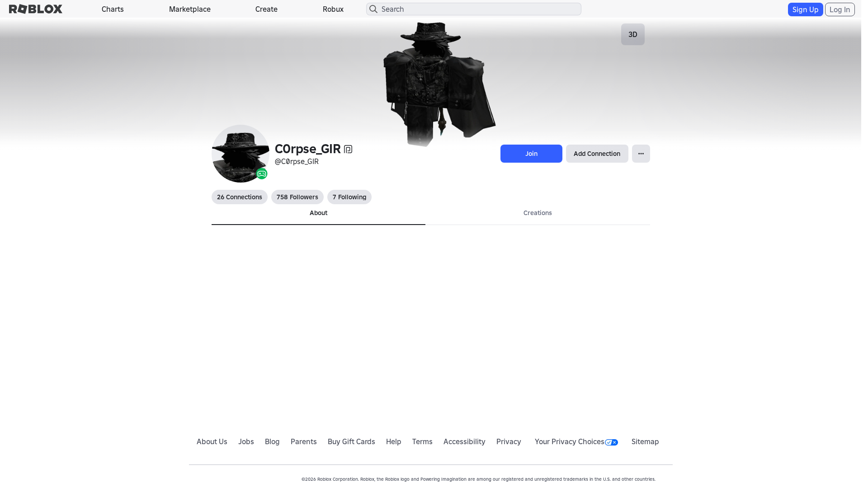Open Blog footer link

[x=272, y=442]
